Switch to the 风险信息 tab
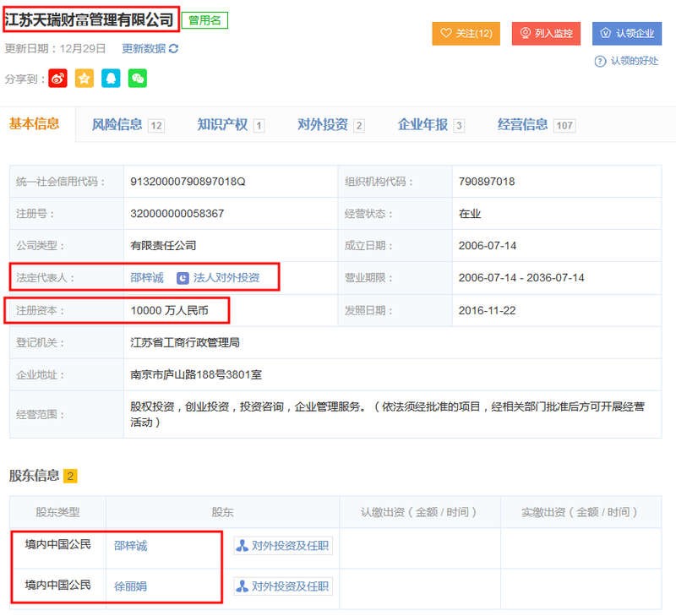 click(128, 125)
